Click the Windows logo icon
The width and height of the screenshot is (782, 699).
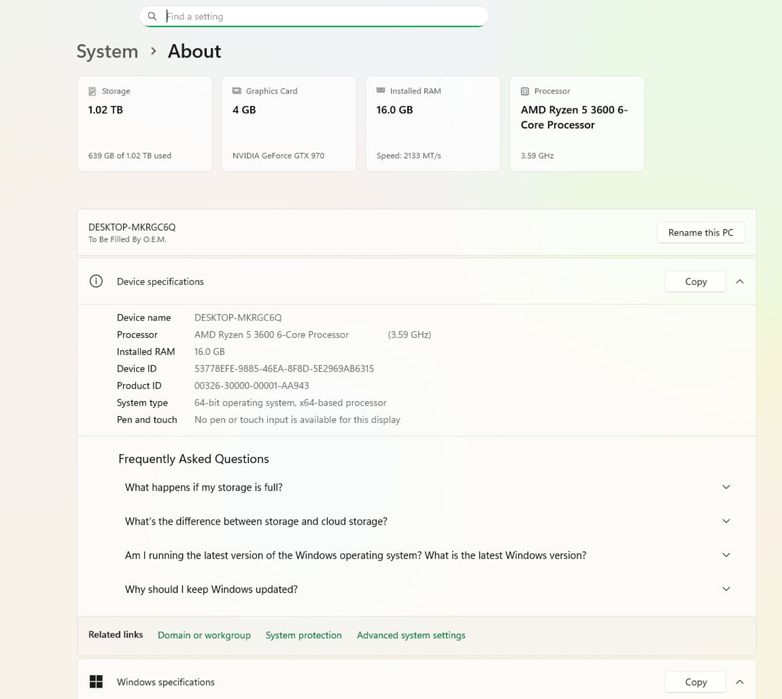(96, 682)
